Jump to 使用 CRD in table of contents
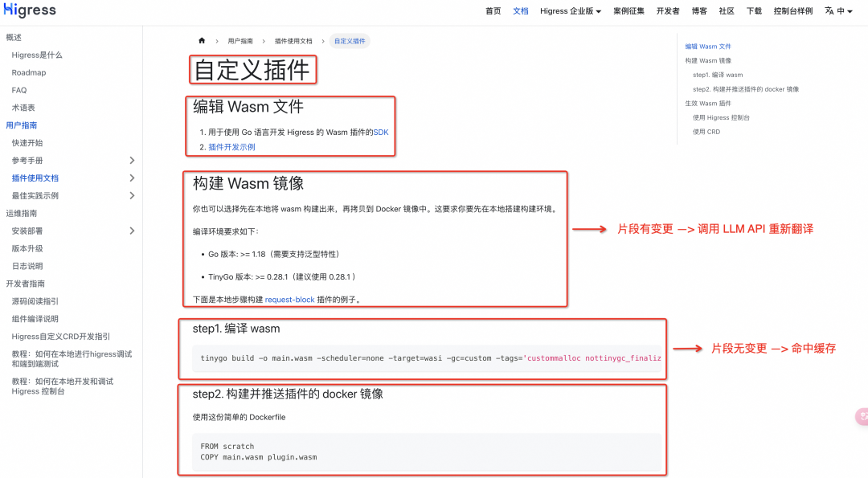This screenshot has width=868, height=478. (x=706, y=132)
